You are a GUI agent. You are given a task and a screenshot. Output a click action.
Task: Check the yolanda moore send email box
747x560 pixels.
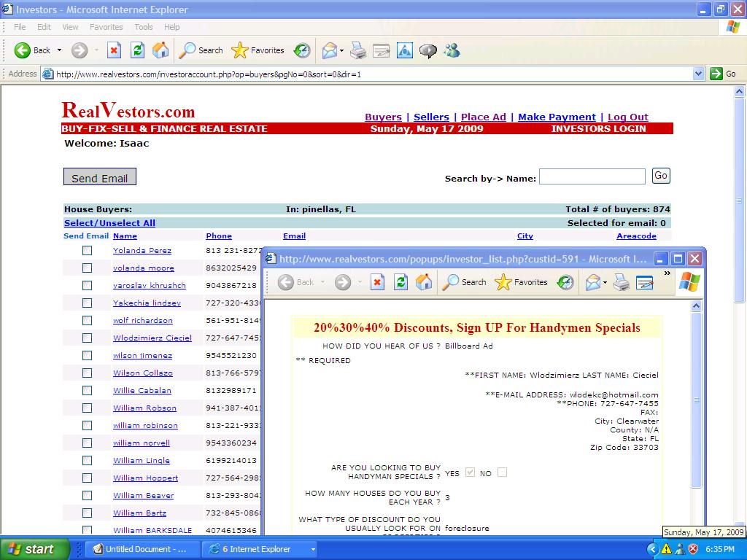[88, 268]
